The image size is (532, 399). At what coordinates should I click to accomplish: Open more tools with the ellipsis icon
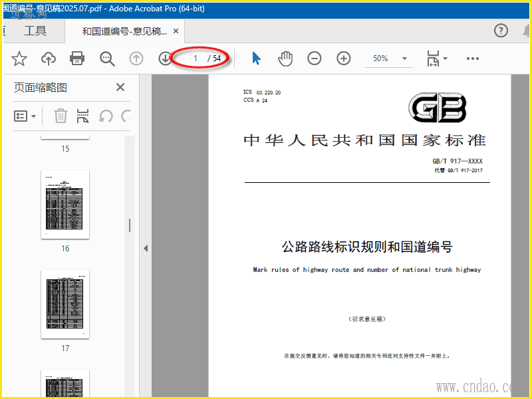click(x=473, y=59)
